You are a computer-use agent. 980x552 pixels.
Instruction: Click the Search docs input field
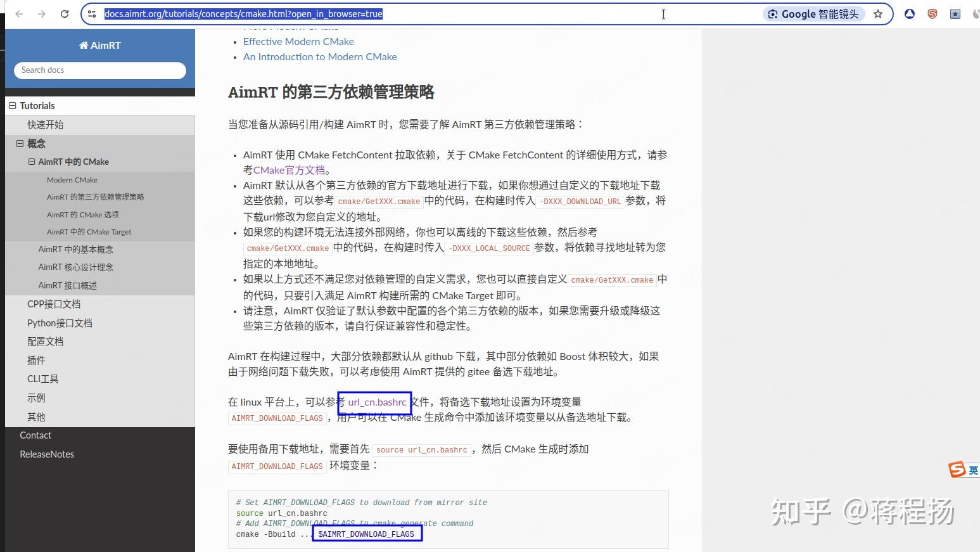click(99, 70)
